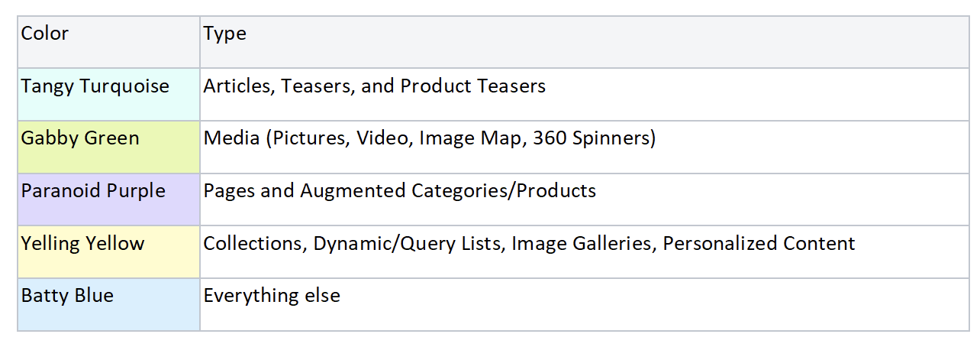Click the Type column header cell

pos(585,42)
